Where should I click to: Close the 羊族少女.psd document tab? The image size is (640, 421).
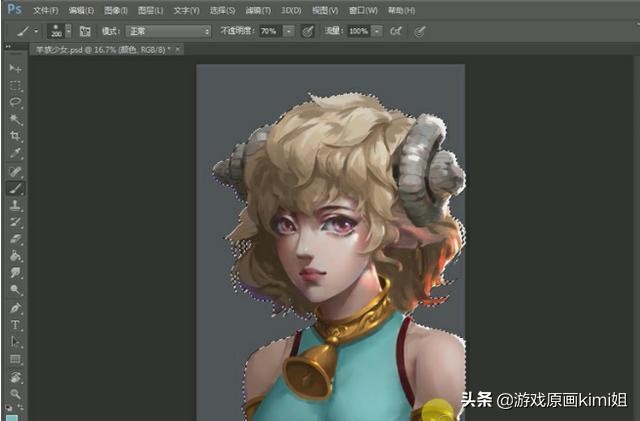point(178,49)
